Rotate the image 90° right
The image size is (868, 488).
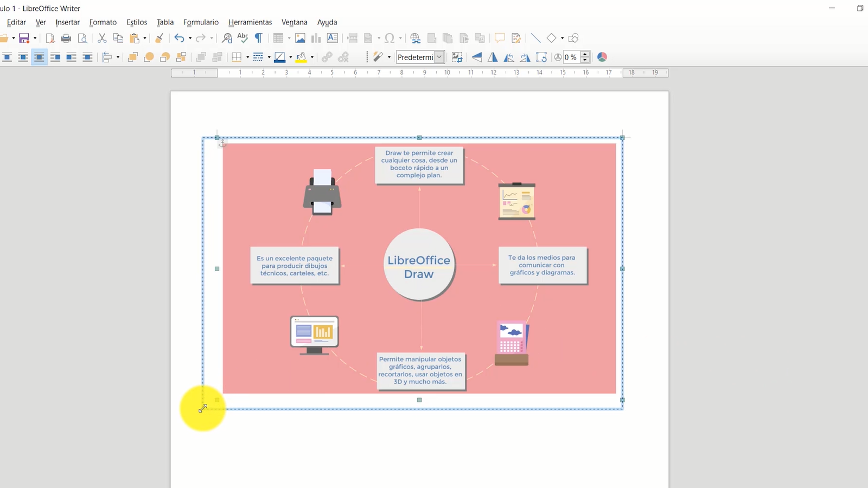pos(525,57)
